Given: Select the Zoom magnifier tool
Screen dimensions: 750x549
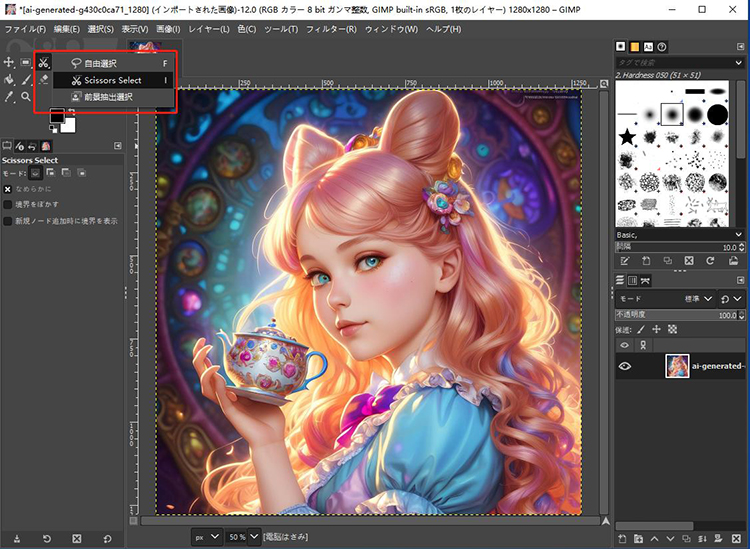Looking at the screenshot, I should (x=27, y=97).
